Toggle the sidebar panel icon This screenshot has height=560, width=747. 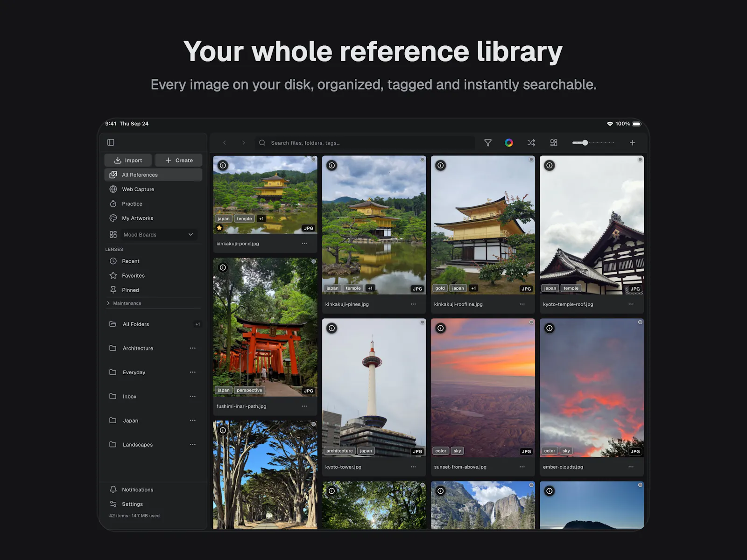(111, 142)
